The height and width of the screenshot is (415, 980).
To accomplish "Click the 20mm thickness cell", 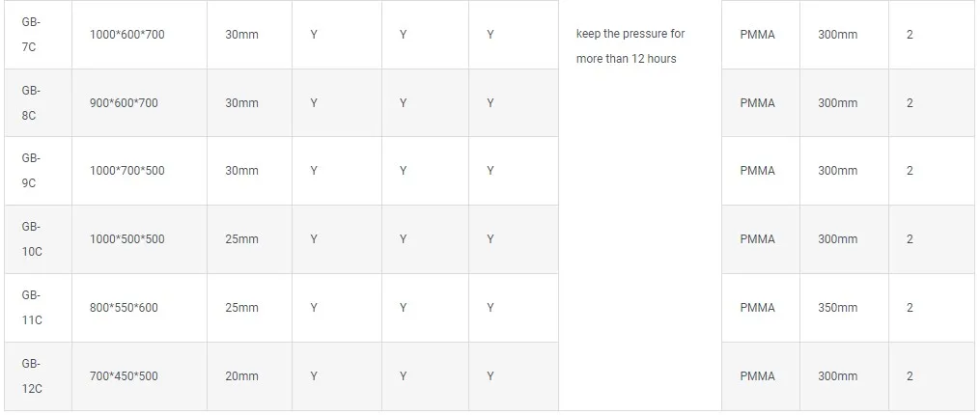I will [241, 375].
